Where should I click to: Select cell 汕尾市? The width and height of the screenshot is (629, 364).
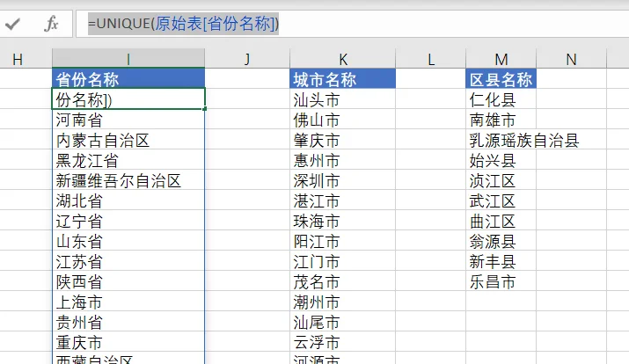click(342, 321)
